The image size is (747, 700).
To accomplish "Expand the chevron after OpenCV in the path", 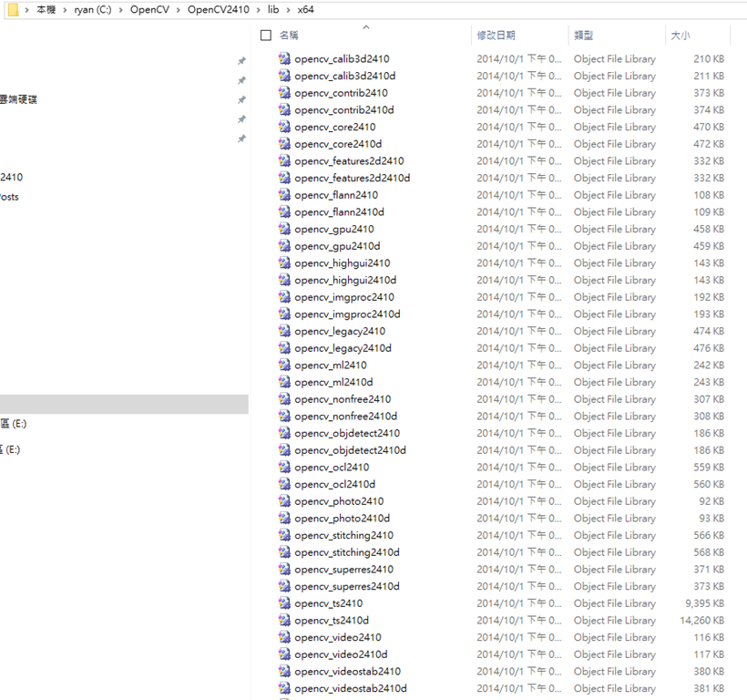I will 179,10.
